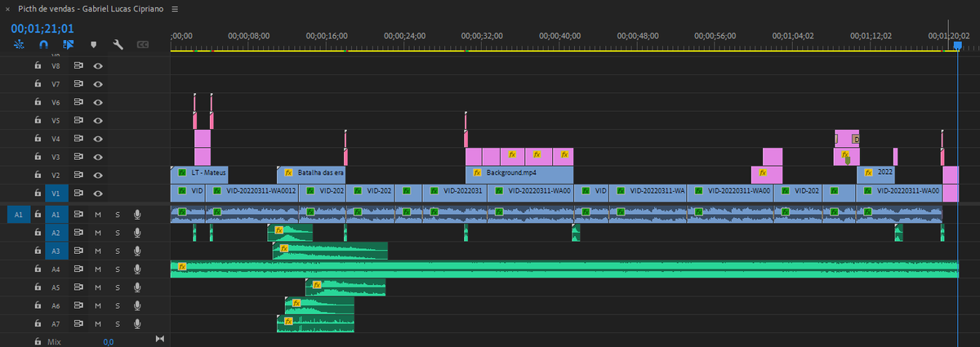Toggle lock on the Mix track
The height and width of the screenshot is (347, 980).
click(38, 341)
